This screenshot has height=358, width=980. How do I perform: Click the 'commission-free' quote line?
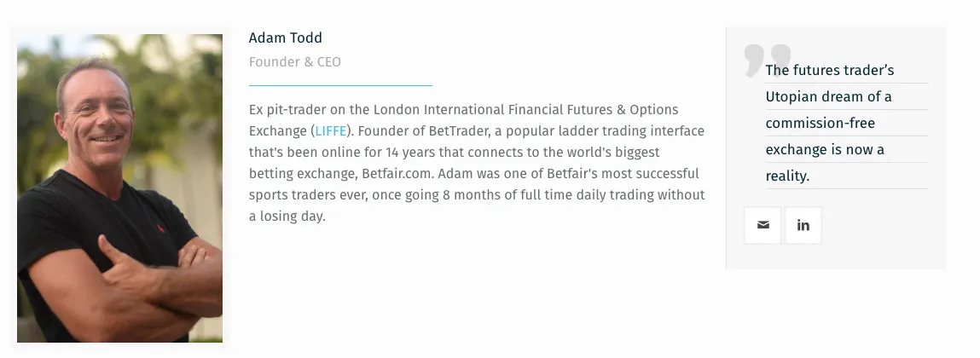tap(820, 123)
